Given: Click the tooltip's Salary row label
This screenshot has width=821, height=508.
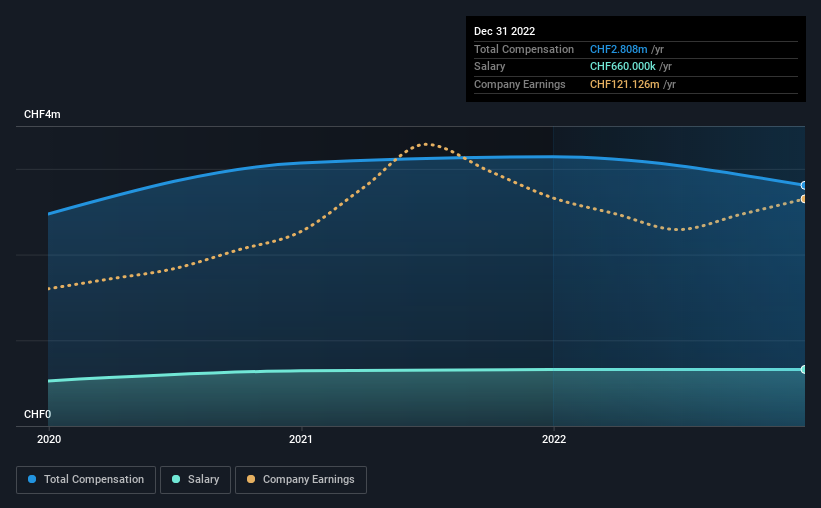Looking at the screenshot, I should (490, 67).
